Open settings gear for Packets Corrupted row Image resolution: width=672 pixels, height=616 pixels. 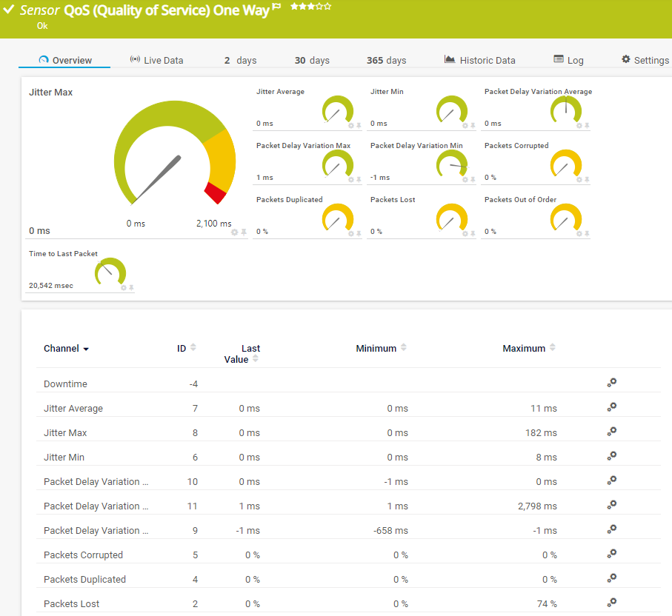point(612,554)
